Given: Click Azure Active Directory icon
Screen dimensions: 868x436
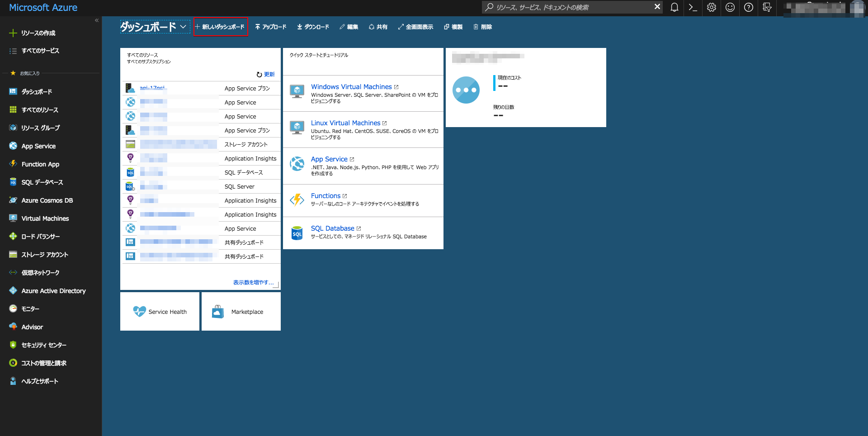Looking at the screenshot, I should 13,290.
